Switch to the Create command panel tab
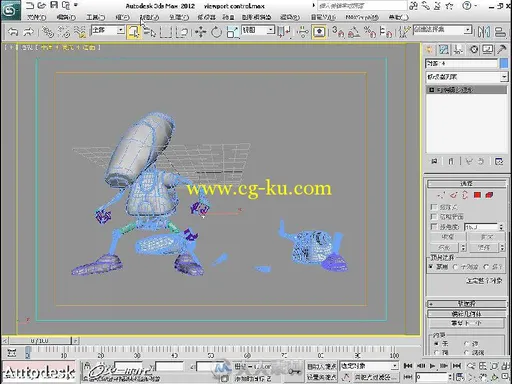The image size is (512, 384). (x=429, y=50)
